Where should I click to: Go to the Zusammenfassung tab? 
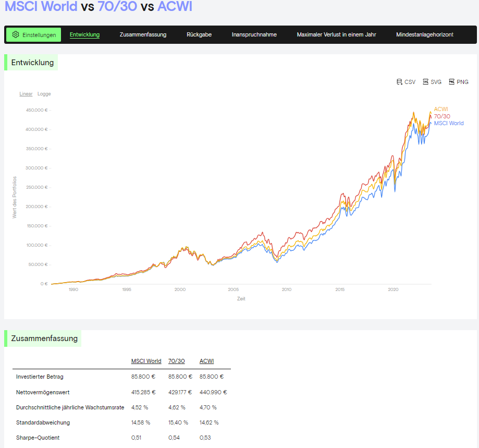coord(143,34)
